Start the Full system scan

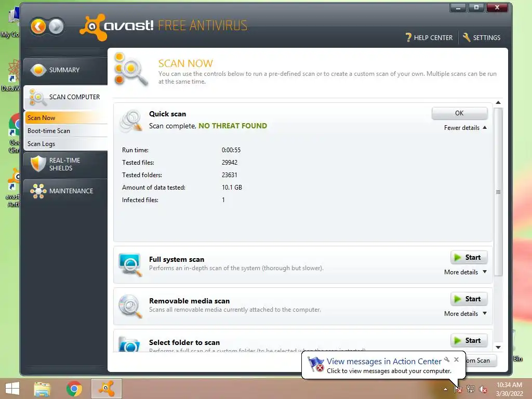coord(469,258)
